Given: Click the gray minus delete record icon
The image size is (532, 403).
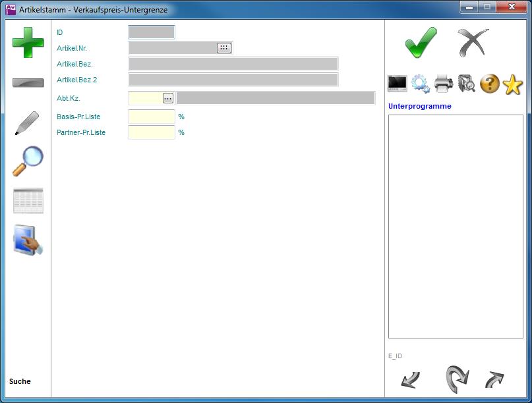Looking at the screenshot, I should pyautogui.click(x=28, y=83).
